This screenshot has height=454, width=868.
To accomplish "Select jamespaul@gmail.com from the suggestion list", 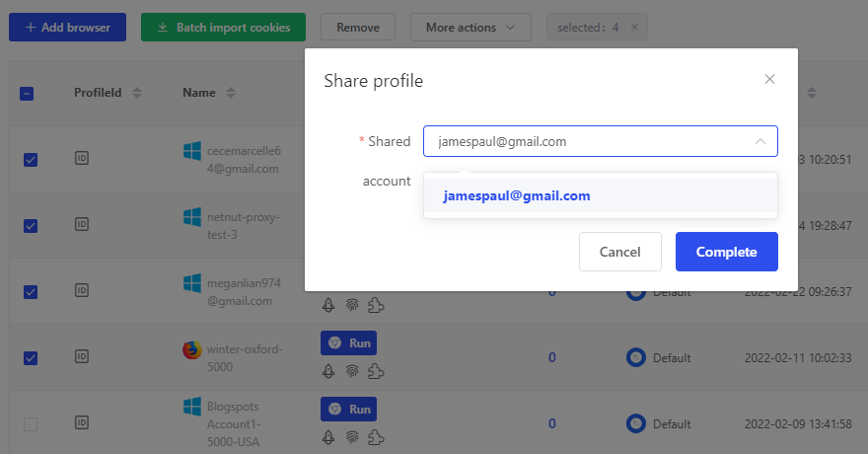I will [x=517, y=195].
